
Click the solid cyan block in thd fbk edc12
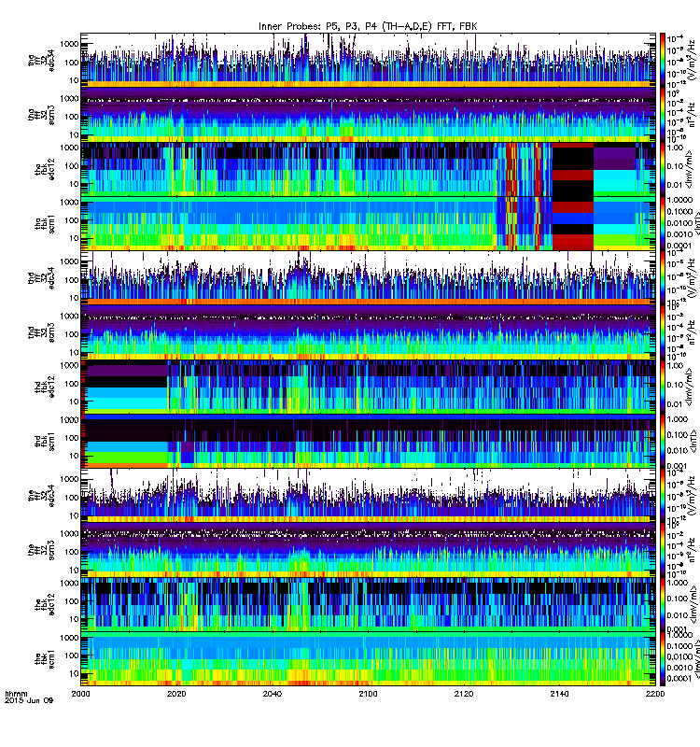127,403
